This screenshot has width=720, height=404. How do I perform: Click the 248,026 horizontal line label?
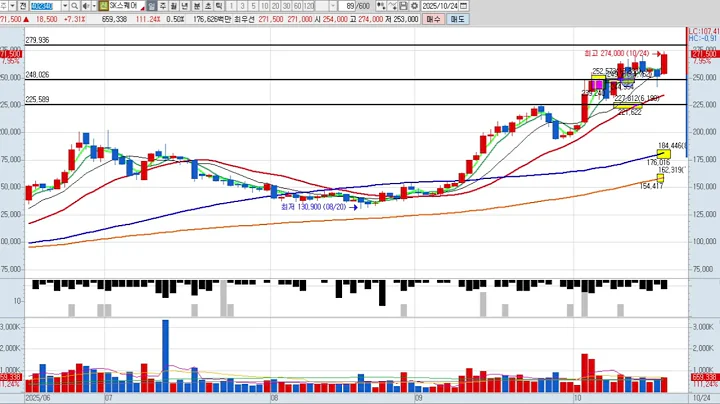pyautogui.click(x=37, y=74)
